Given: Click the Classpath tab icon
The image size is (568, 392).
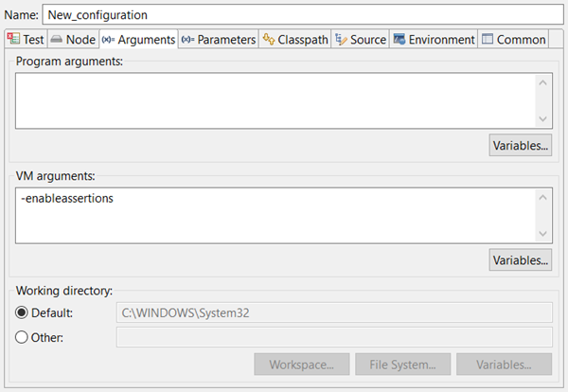Looking at the screenshot, I should coord(269,40).
